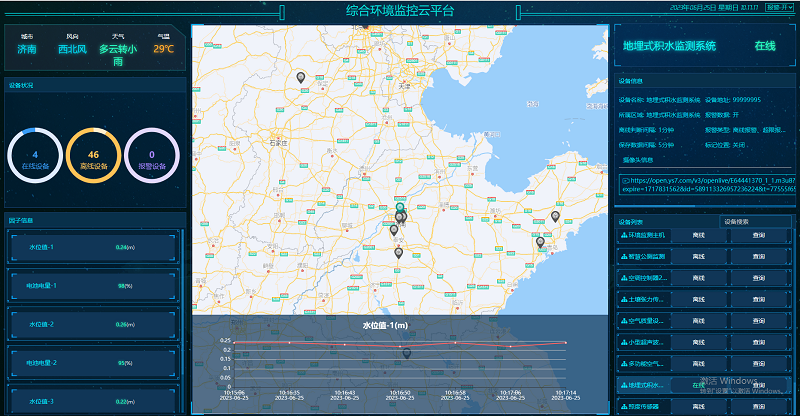Click the device icon beside 环境监测主机
Image resolution: width=800 pixels, height=416 pixels.
(622, 234)
